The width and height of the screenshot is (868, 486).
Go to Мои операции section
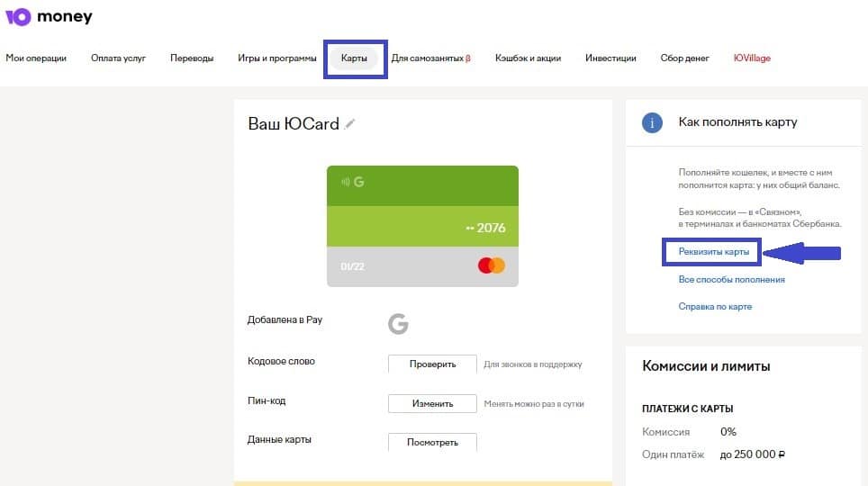(x=36, y=58)
